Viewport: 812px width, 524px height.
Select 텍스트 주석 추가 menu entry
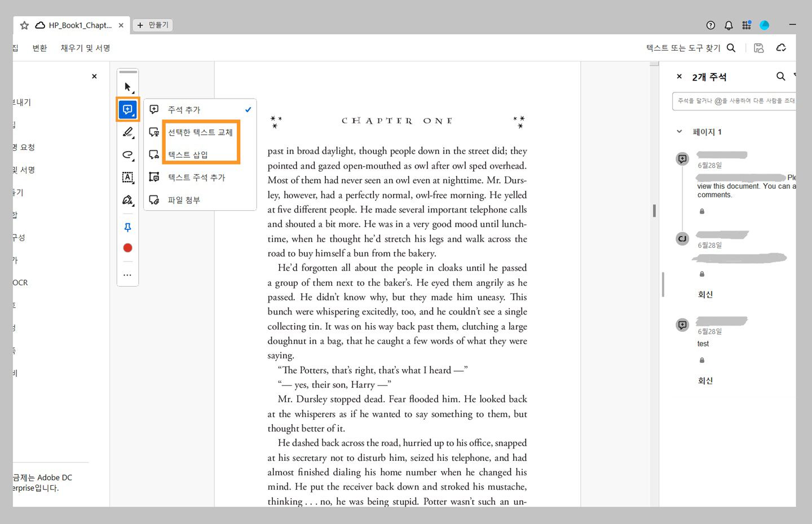(200, 177)
